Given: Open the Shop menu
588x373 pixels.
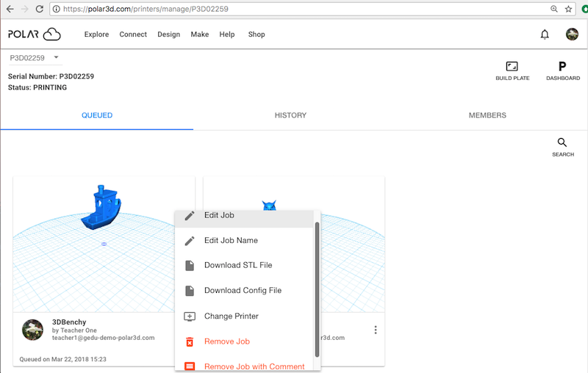Looking at the screenshot, I should coord(257,35).
